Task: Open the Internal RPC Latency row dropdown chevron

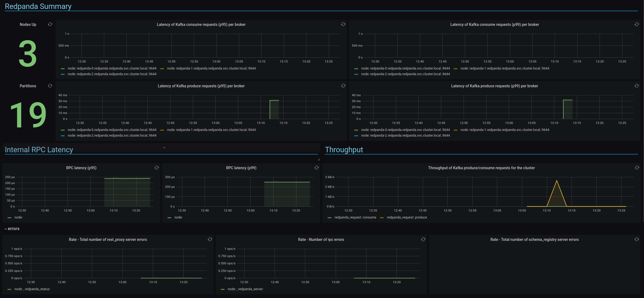Action: coord(164,148)
